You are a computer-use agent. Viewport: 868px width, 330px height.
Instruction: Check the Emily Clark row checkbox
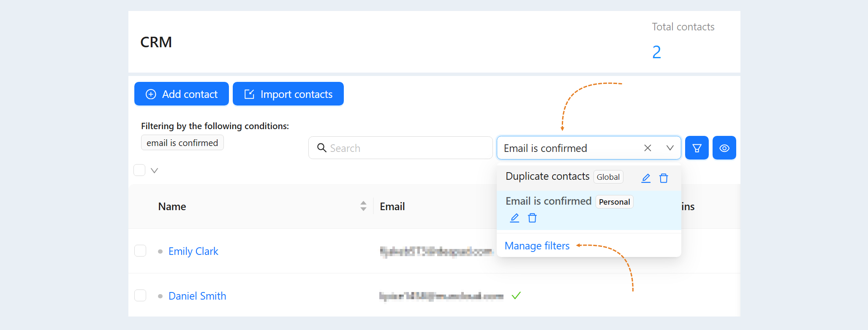140,251
